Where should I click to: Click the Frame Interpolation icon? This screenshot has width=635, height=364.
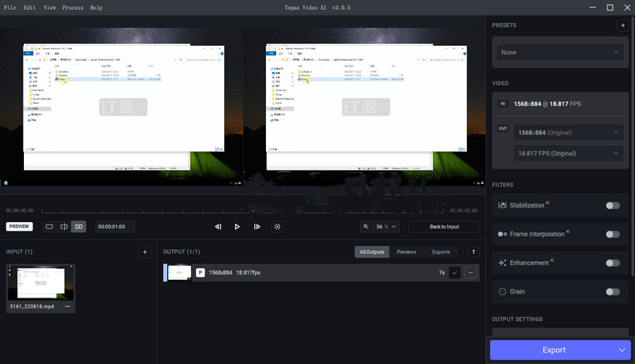click(502, 234)
